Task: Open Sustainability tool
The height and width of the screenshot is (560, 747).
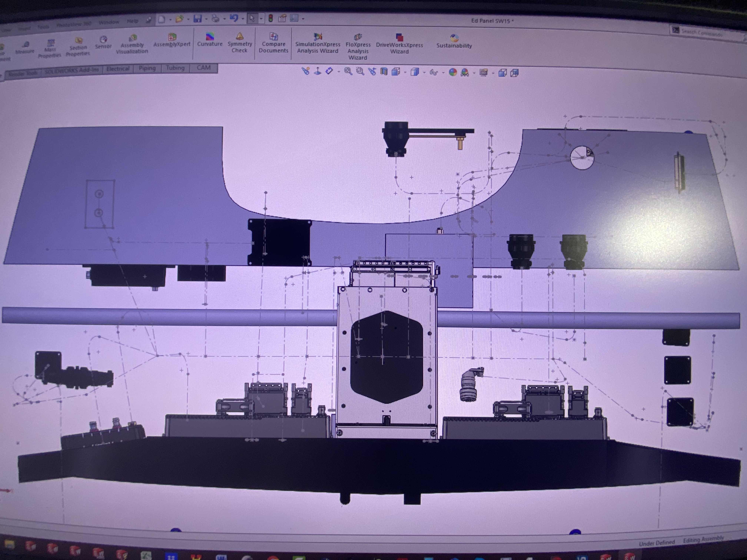Action: coord(454,41)
